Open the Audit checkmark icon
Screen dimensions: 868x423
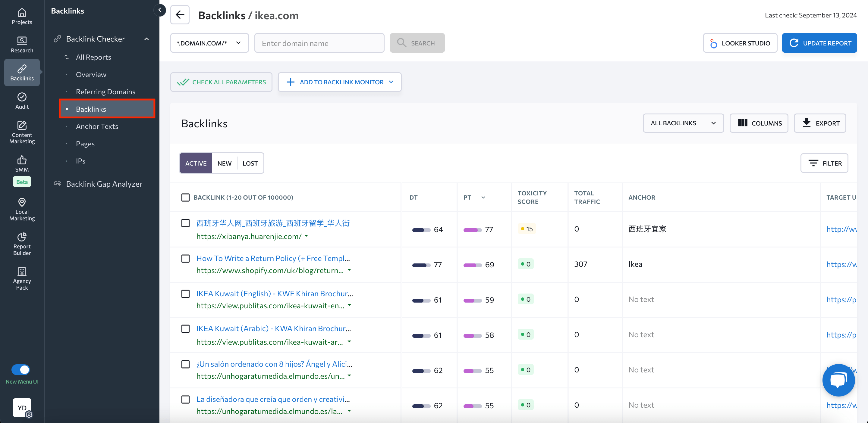coord(22,97)
